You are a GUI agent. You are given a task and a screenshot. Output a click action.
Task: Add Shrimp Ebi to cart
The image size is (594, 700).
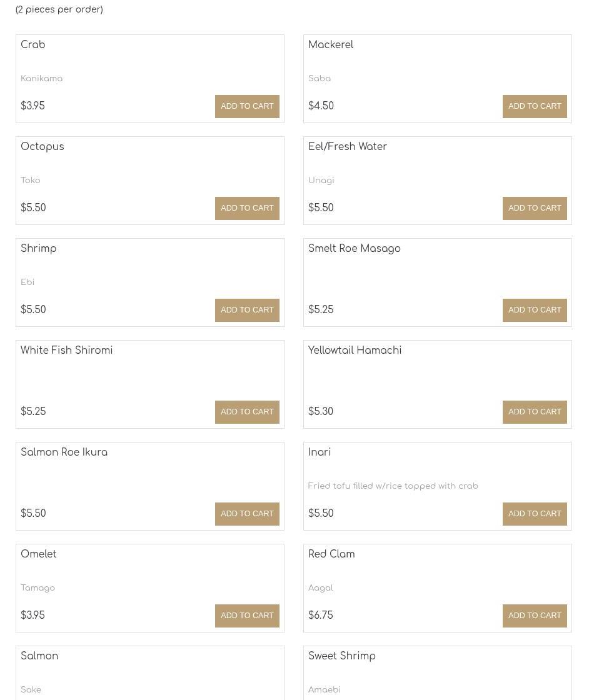(247, 310)
